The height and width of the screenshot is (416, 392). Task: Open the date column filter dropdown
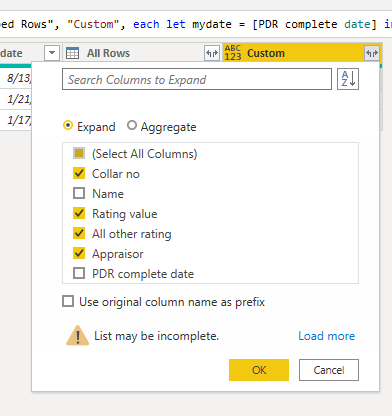(52, 53)
